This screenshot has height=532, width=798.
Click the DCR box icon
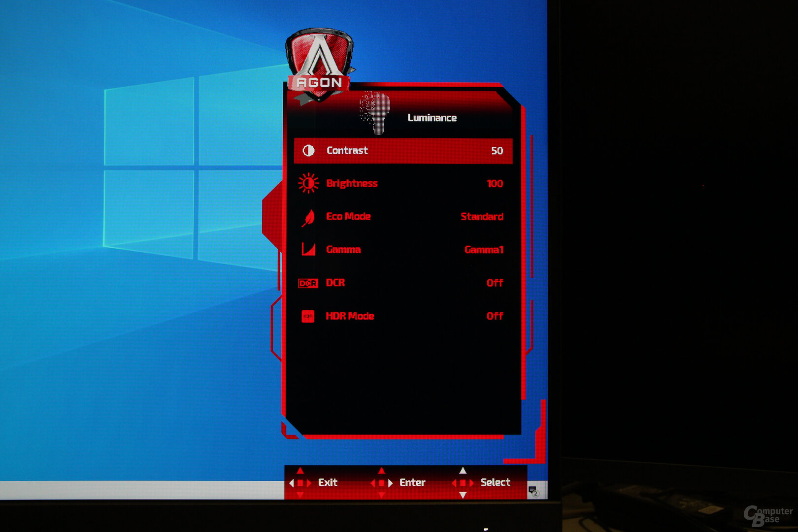pyautogui.click(x=308, y=283)
